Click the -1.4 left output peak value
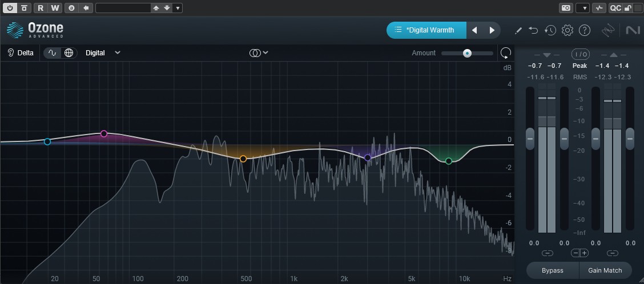 [x=601, y=66]
